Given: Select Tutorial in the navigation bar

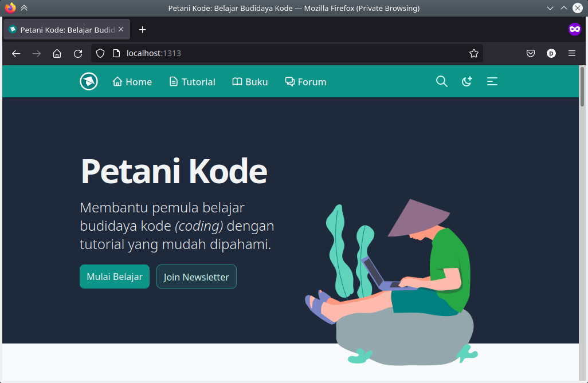Looking at the screenshot, I should pyautogui.click(x=192, y=81).
